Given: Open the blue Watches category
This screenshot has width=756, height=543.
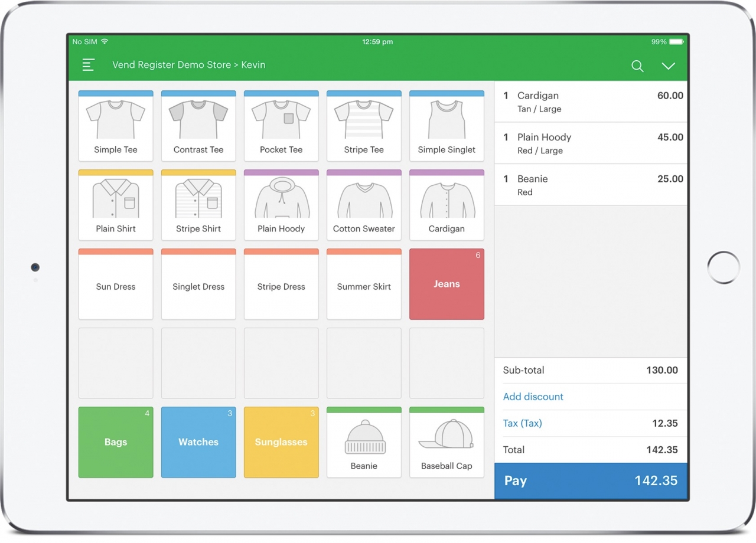Looking at the screenshot, I should coord(198,442).
